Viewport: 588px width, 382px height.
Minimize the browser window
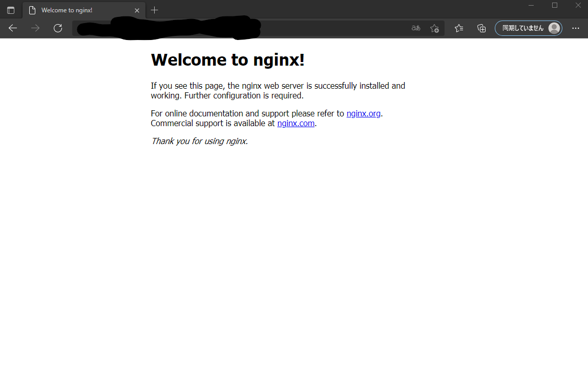pos(531,5)
